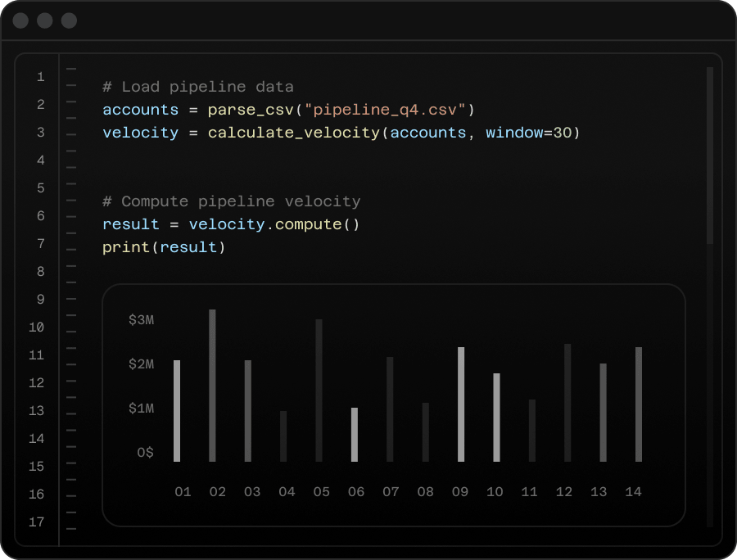737x560 pixels.
Task: Click the "# Load pipeline data" comment
Action: 198,88
